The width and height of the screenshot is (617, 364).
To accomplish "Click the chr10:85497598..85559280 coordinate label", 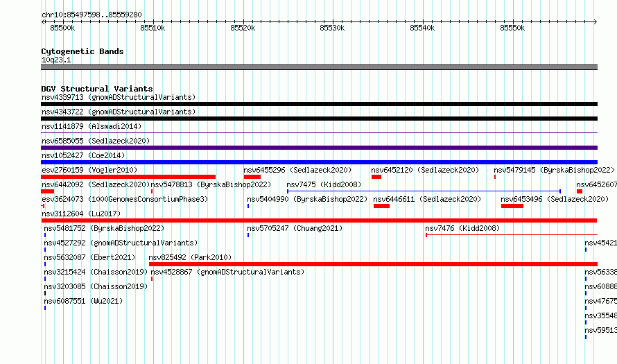I will (x=92, y=15).
